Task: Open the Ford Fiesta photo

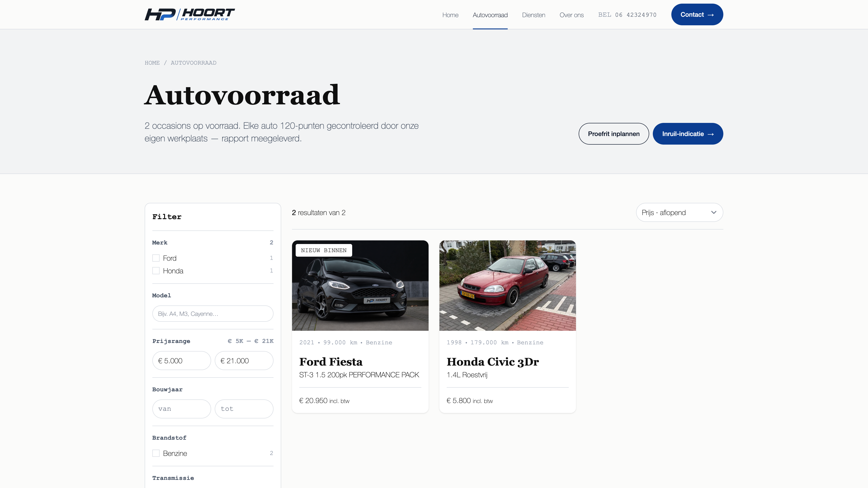Action: click(x=360, y=286)
